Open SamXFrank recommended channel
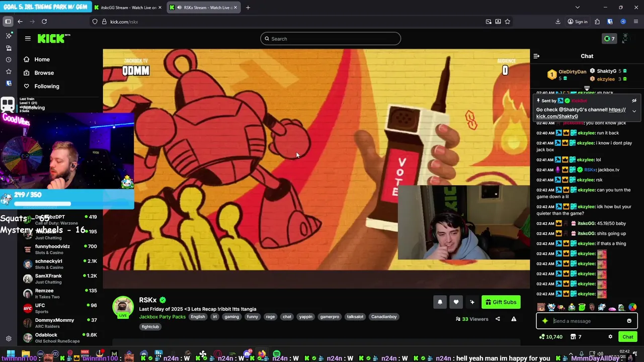This screenshot has height=362, width=644. (60, 279)
